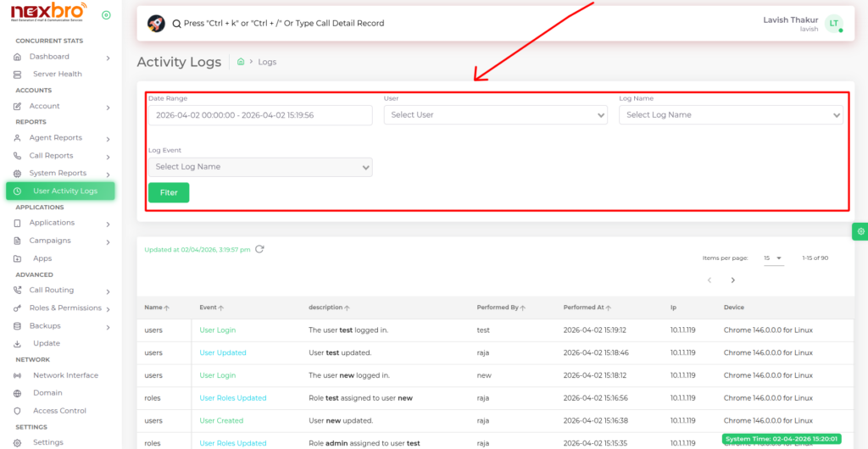The image size is (868, 449).
Task: Open the green settings gear on right edge
Action: [860, 231]
